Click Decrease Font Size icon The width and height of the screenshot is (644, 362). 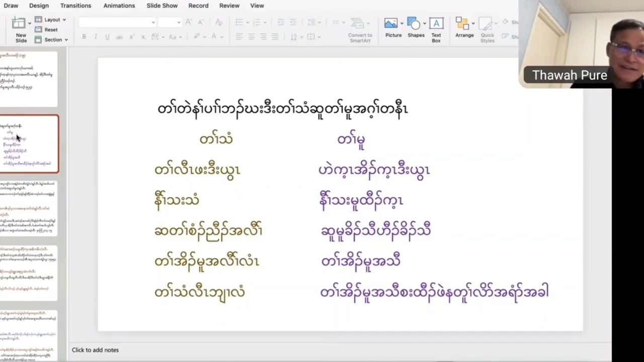(201, 22)
